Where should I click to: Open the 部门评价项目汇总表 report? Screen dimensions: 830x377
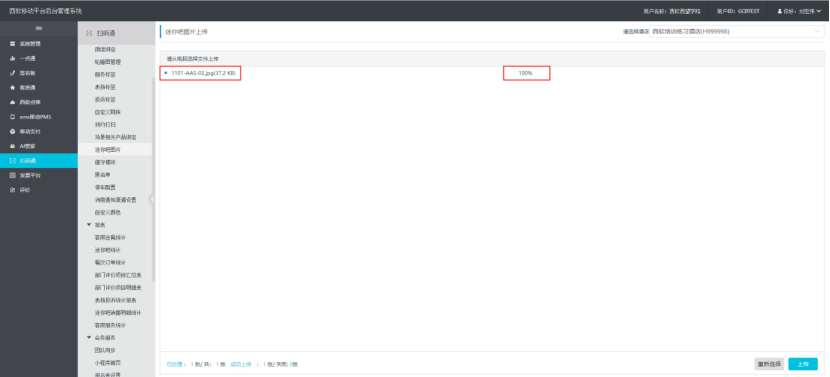(118, 275)
